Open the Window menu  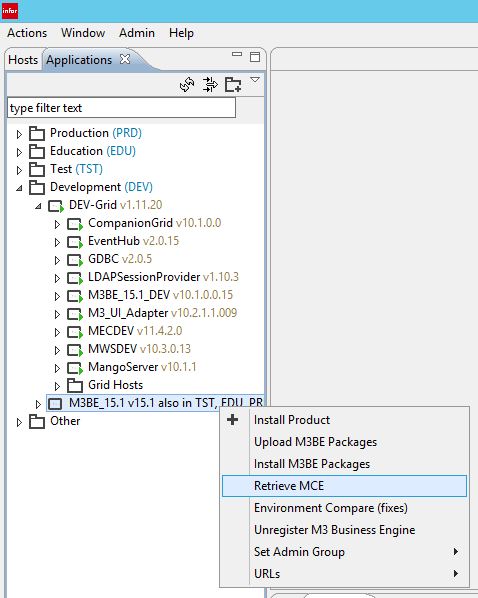tap(83, 33)
